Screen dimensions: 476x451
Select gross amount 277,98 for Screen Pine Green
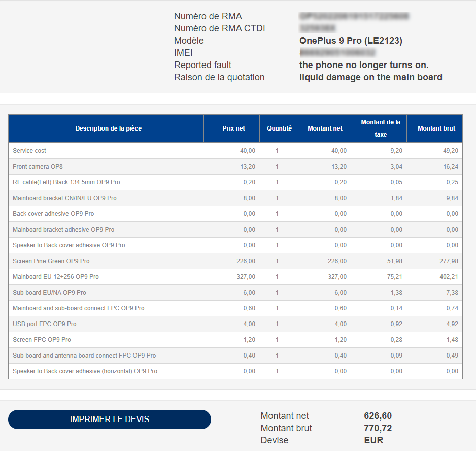pyautogui.click(x=449, y=261)
